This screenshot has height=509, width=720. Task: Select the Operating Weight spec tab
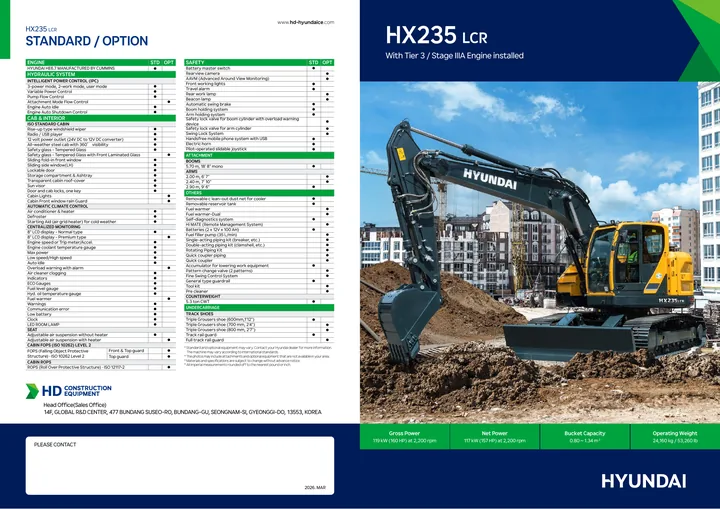click(675, 436)
